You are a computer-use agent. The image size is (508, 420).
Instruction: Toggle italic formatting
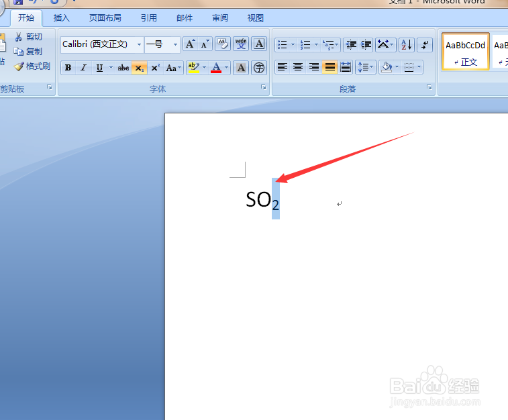pyautogui.click(x=84, y=68)
